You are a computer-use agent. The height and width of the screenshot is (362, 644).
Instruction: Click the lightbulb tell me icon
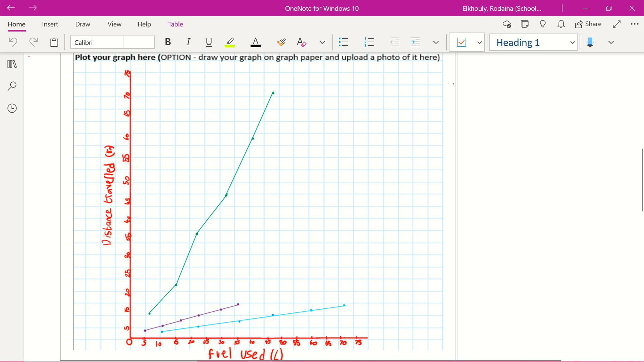(543, 24)
